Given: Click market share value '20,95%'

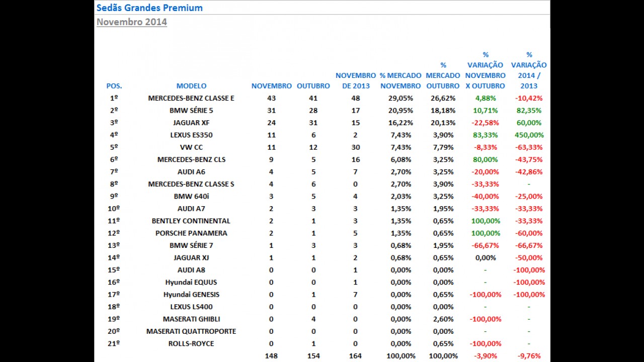Looking at the screenshot, I should click(400, 110).
